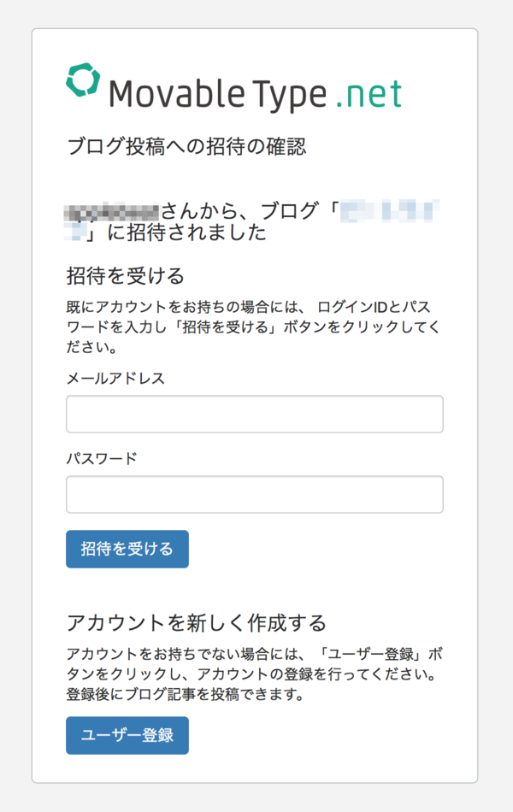The height and width of the screenshot is (812, 513).
Task: Click the ブログ投稿への招待の確認 page heading
Action: [186, 146]
